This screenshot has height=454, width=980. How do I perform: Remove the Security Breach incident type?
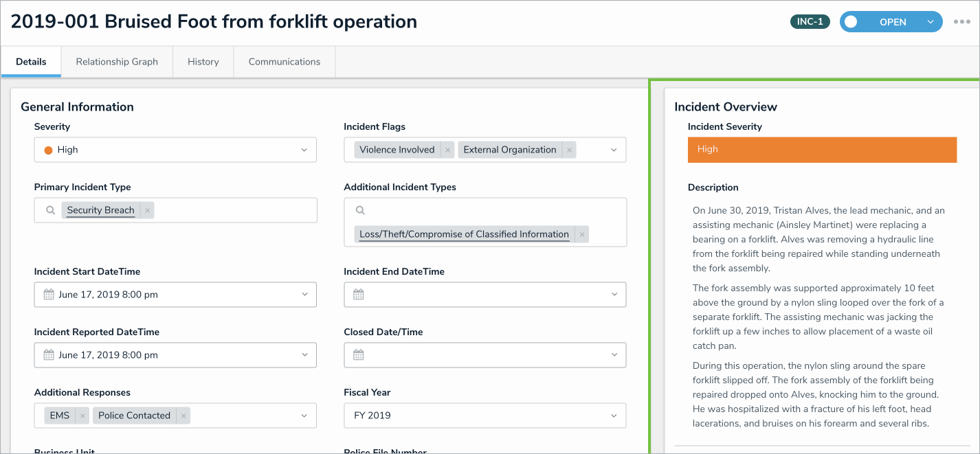click(148, 210)
